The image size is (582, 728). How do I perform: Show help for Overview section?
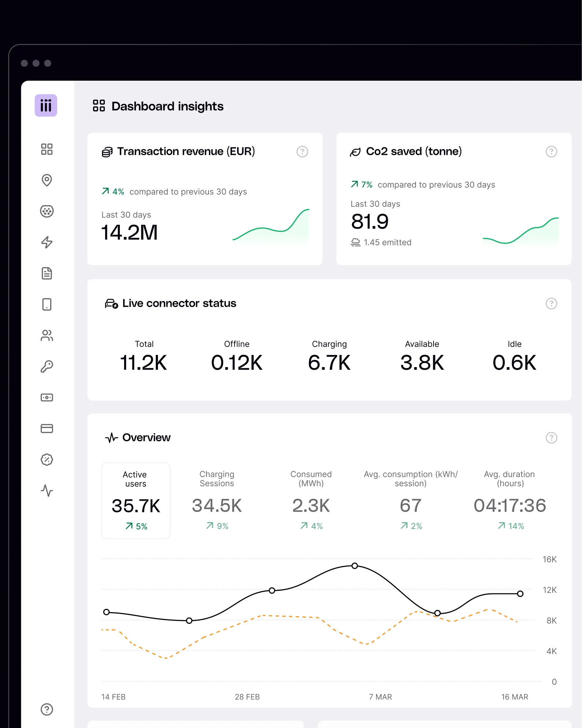coord(552,438)
